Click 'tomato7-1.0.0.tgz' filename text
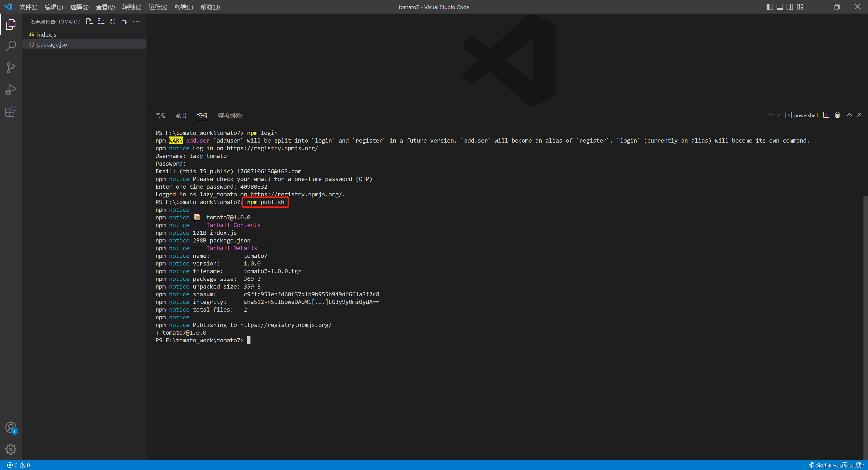The image size is (868, 470). (x=272, y=271)
